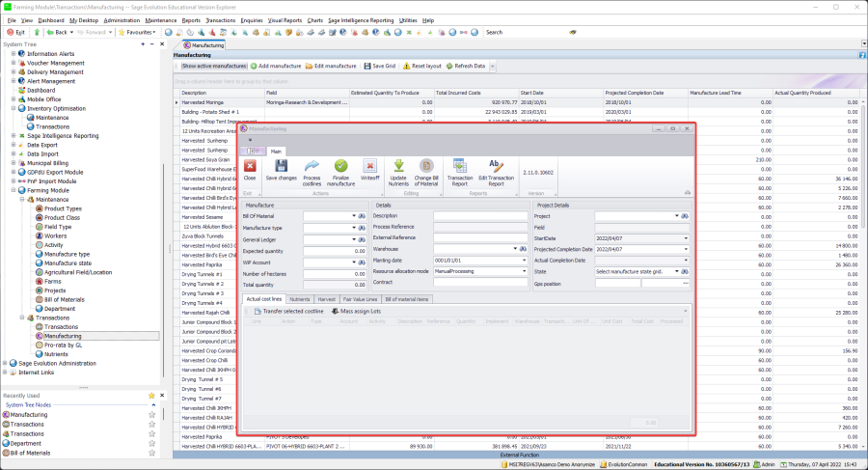Switch to the Nutrients tab

tap(298, 299)
